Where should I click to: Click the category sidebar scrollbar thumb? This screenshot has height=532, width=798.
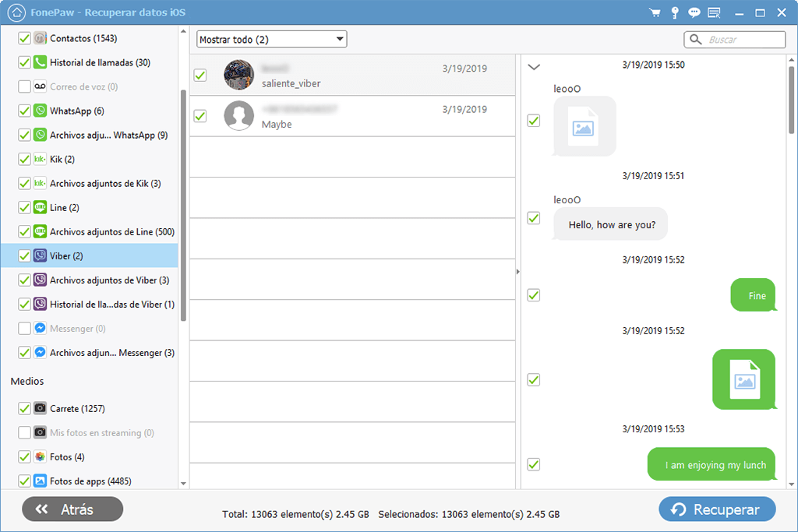coord(183,206)
